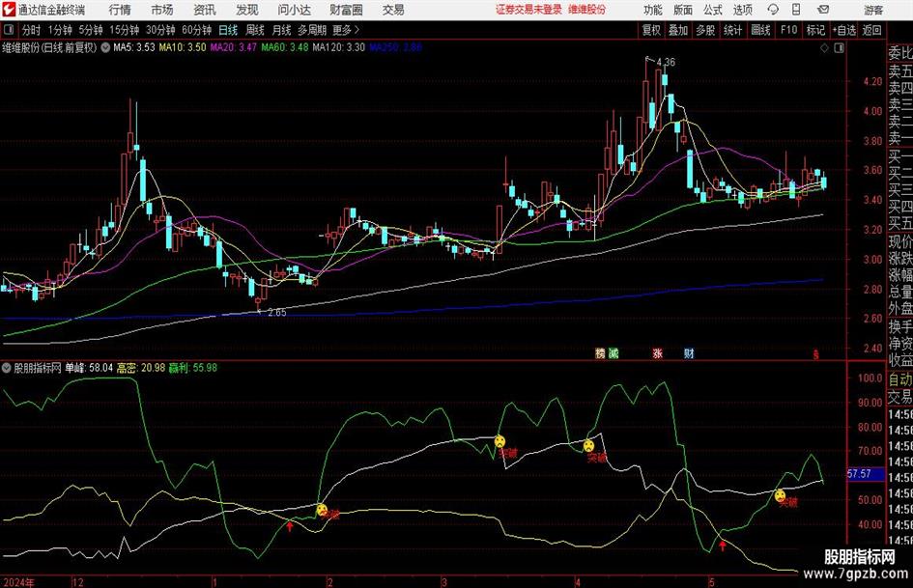
Task: Open the mail envelope icon
Action: (823, 10)
